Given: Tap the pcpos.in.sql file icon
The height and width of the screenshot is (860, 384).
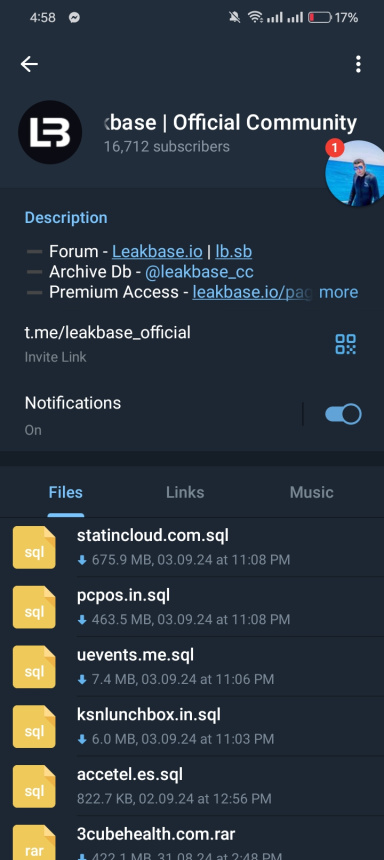Looking at the screenshot, I should [34, 607].
